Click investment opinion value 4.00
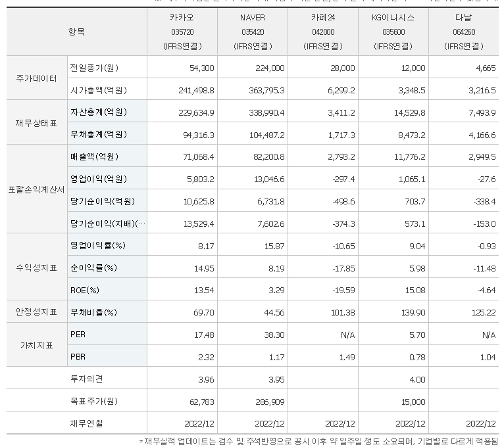 (417, 379)
